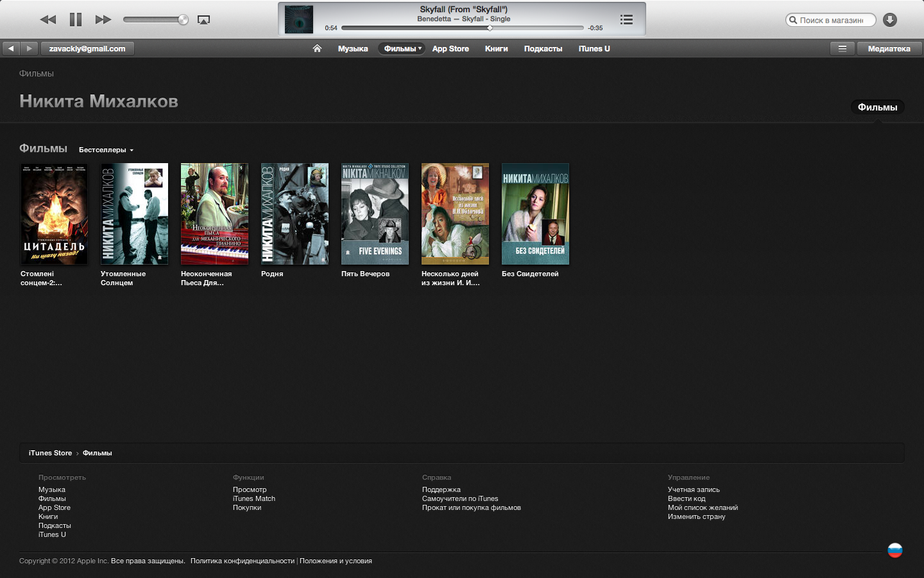Open Фильмы footer link under Просмотреть
The width and height of the screenshot is (924, 578).
click(x=52, y=498)
